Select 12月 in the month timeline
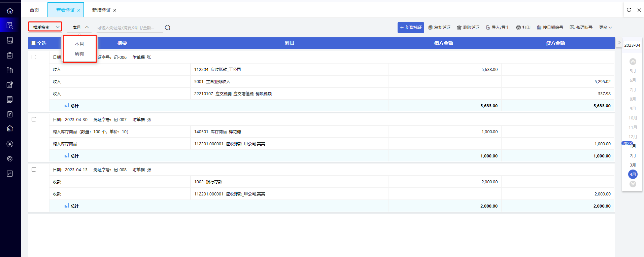This screenshot has width=644, height=257. 633,137
